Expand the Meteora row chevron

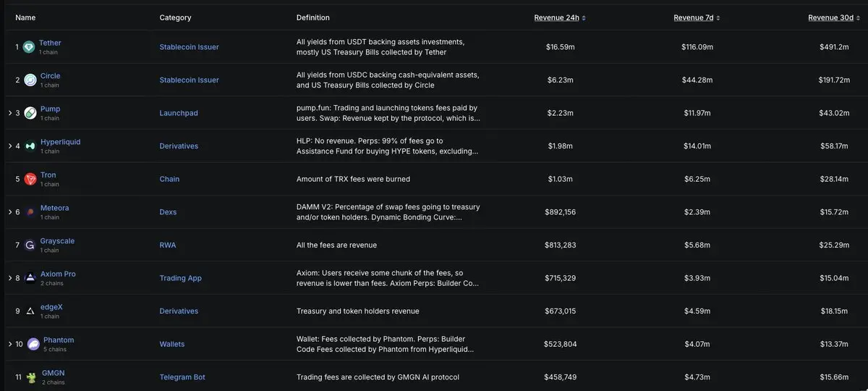(9, 212)
